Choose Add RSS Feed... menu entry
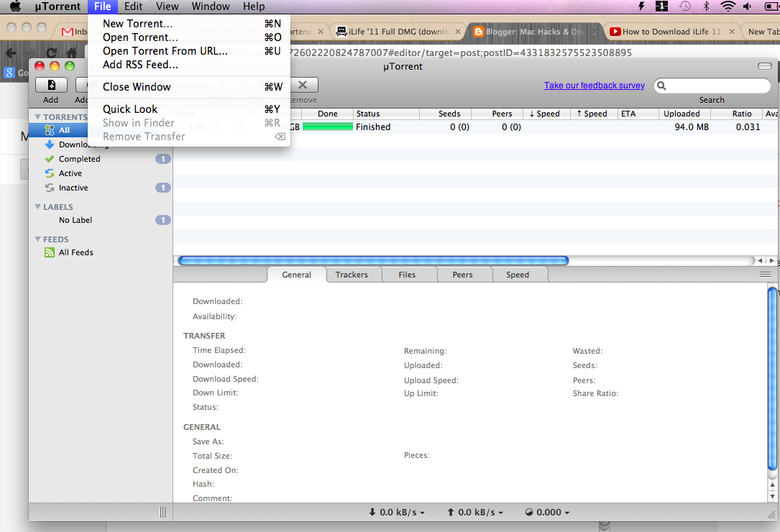 pos(189,65)
